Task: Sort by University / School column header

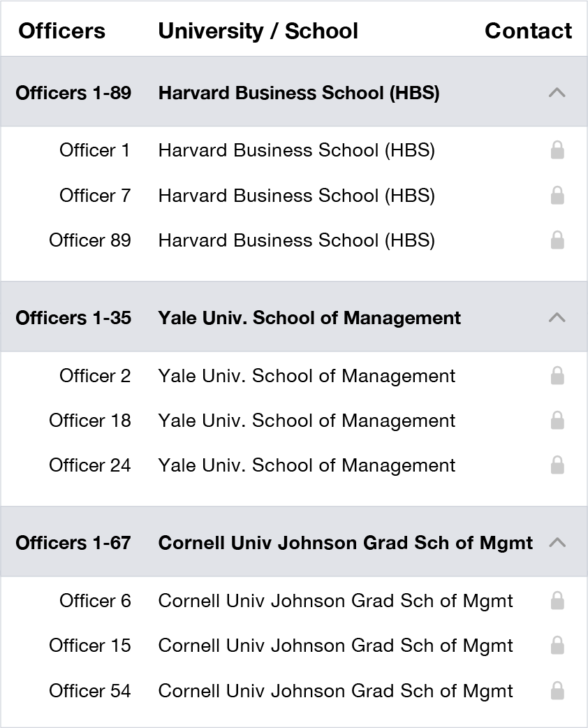Action: tap(258, 31)
